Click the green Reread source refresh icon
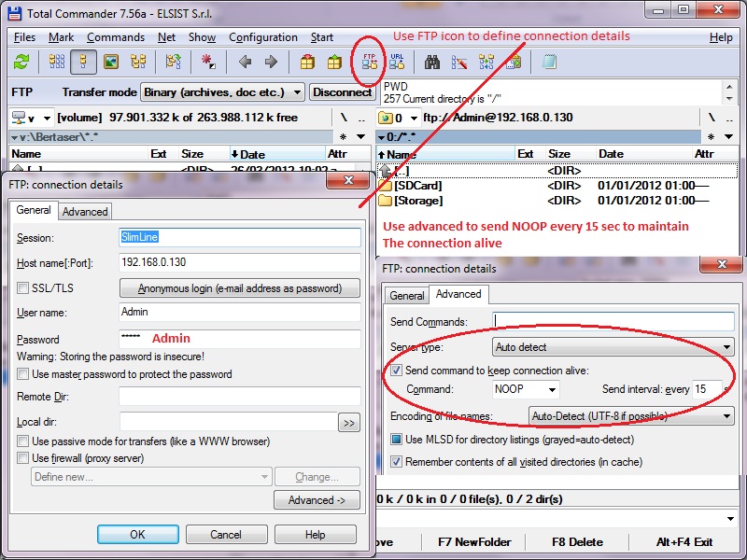Viewport: 747px width, 560px height. (x=21, y=62)
